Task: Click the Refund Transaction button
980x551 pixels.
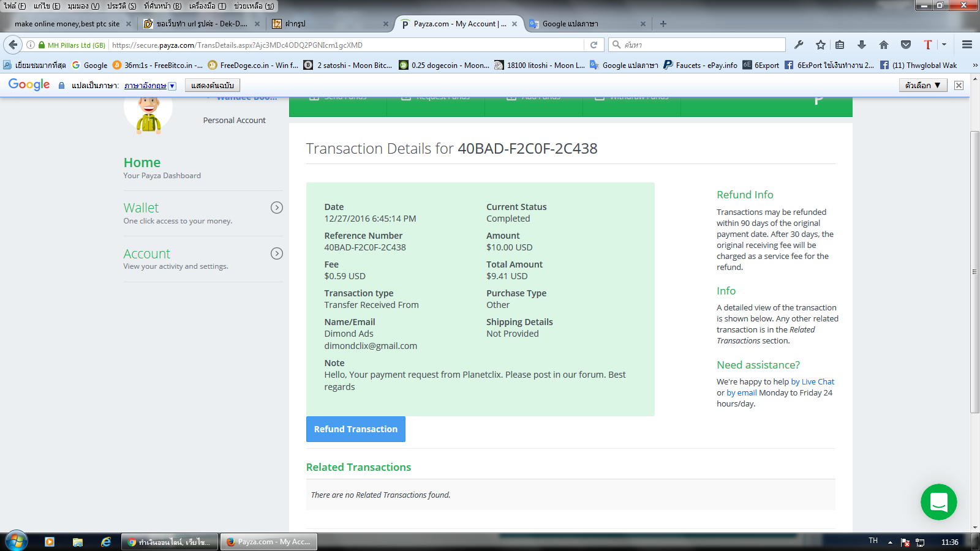Action: (x=356, y=429)
